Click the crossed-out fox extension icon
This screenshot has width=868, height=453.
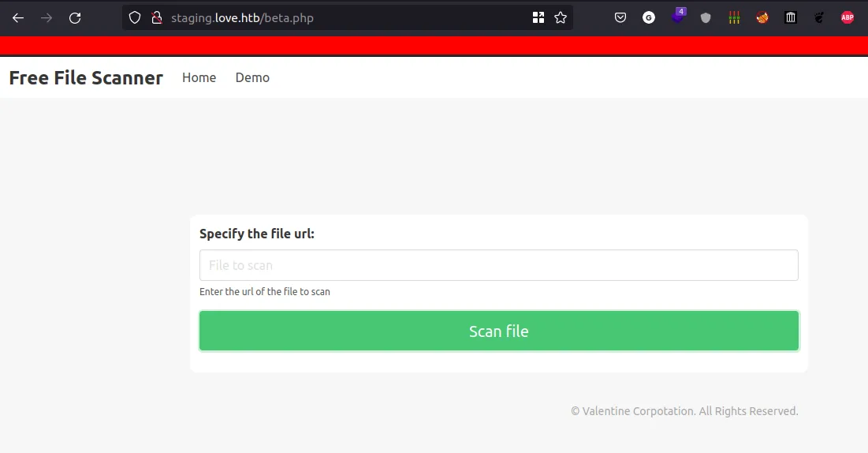(762, 17)
